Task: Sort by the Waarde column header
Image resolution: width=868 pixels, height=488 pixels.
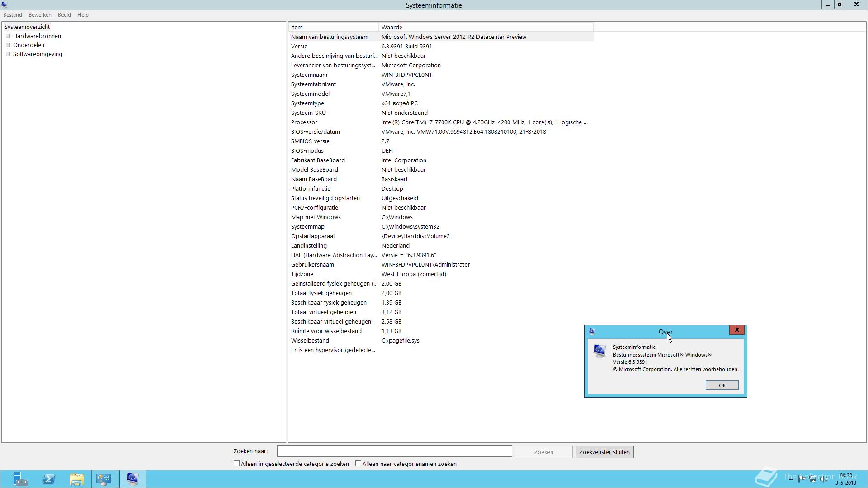Action: [x=486, y=27]
